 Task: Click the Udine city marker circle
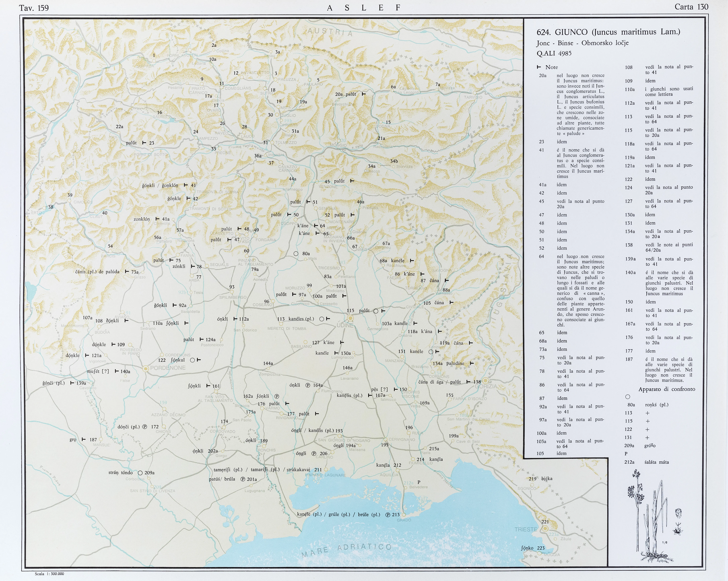351,318
